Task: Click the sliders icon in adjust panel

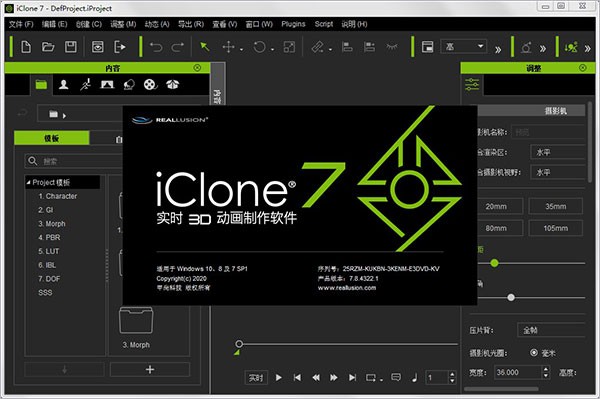Action: (472, 85)
